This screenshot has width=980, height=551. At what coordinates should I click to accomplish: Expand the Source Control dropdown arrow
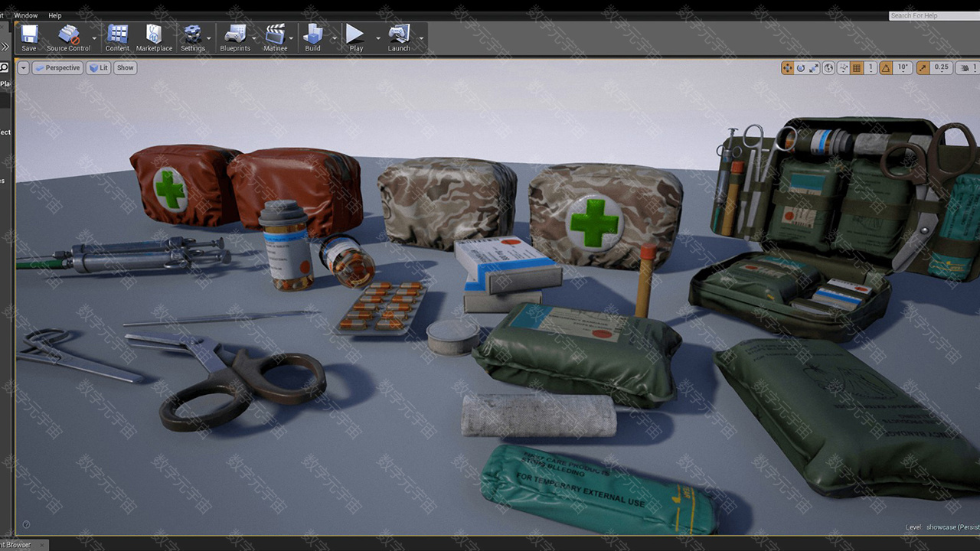pos(94,38)
